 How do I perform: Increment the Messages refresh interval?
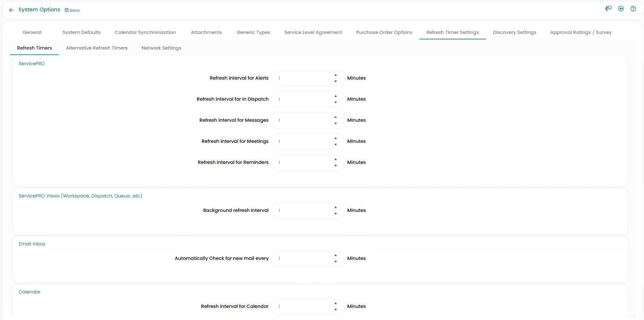[x=335, y=117]
